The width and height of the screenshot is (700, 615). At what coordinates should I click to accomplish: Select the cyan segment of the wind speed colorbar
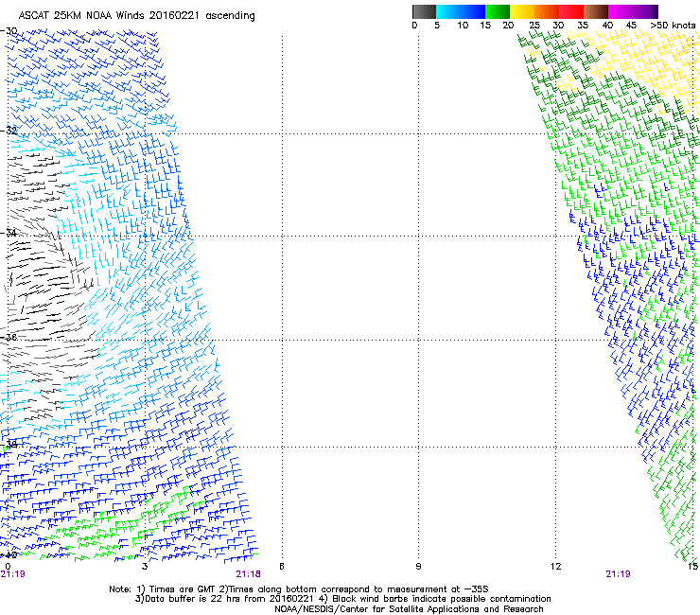448,11
